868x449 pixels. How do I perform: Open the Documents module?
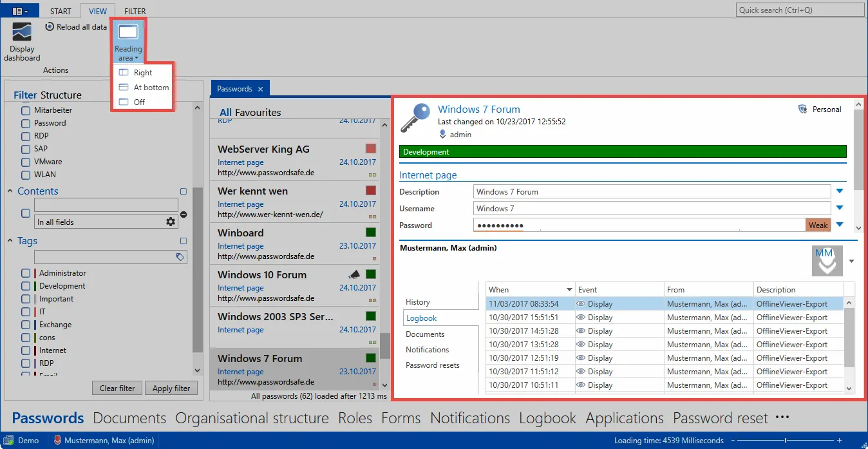tap(129, 418)
